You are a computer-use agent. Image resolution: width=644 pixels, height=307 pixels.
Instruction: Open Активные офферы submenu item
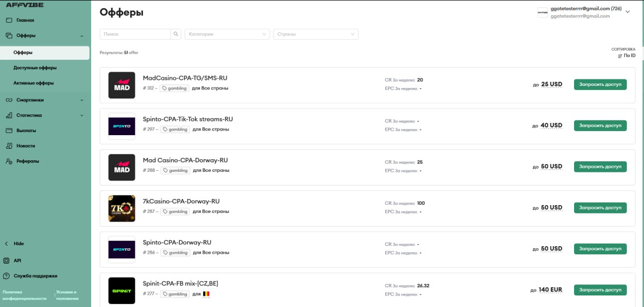(x=34, y=83)
